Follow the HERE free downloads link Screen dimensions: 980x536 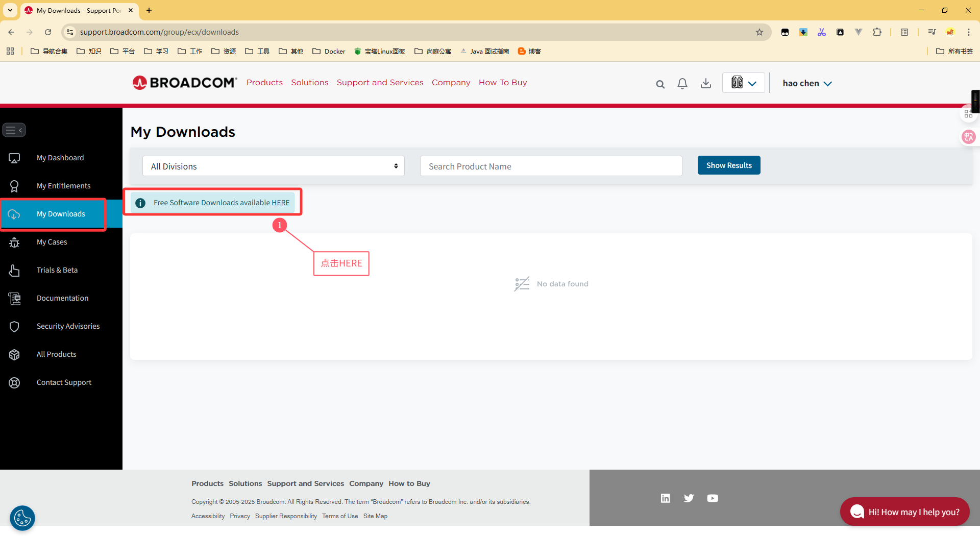(x=280, y=203)
